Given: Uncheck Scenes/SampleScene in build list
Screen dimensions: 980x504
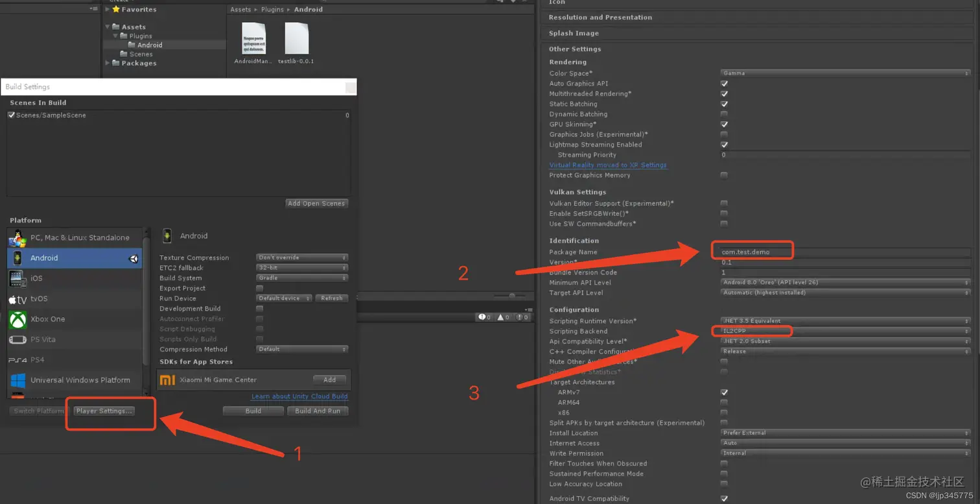Looking at the screenshot, I should [12, 115].
